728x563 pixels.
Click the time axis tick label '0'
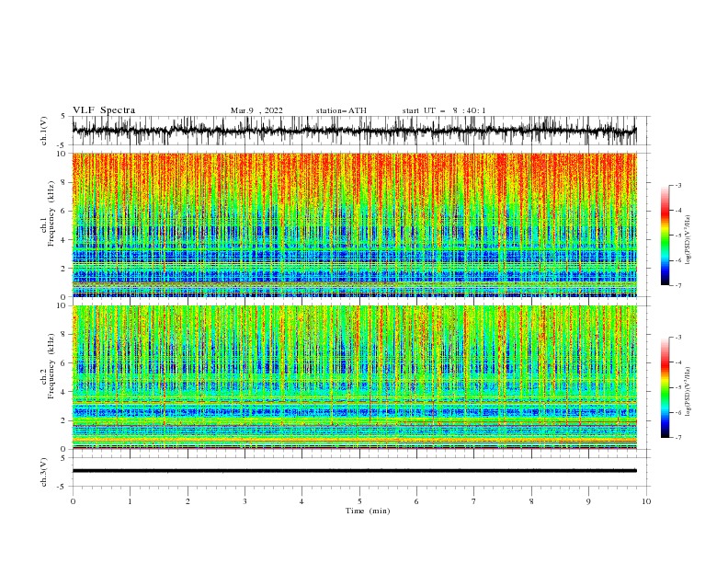(x=73, y=501)
